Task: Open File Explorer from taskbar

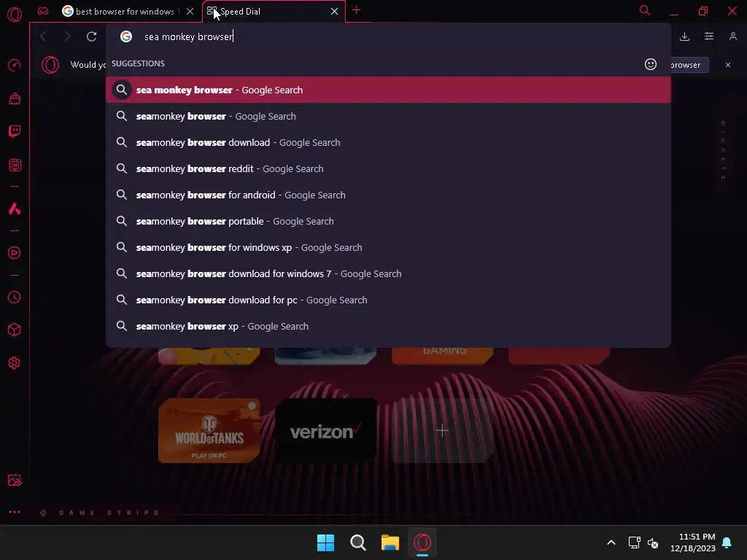Action: click(x=390, y=542)
